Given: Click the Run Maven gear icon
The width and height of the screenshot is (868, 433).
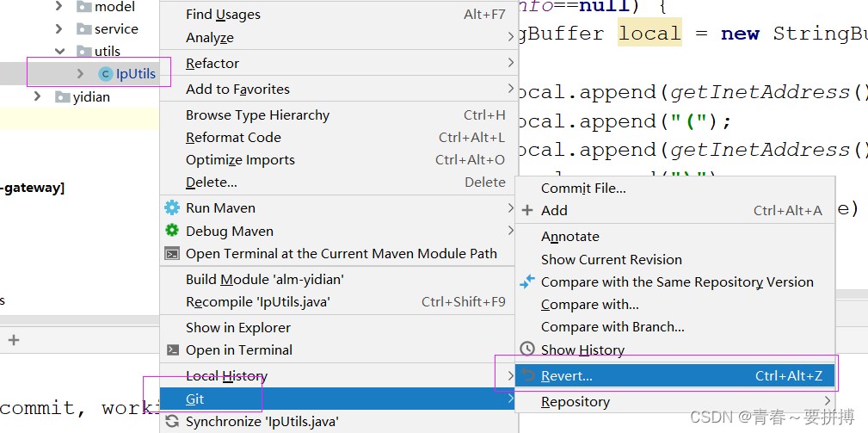Looking at the screenshot, I should 172,207.
